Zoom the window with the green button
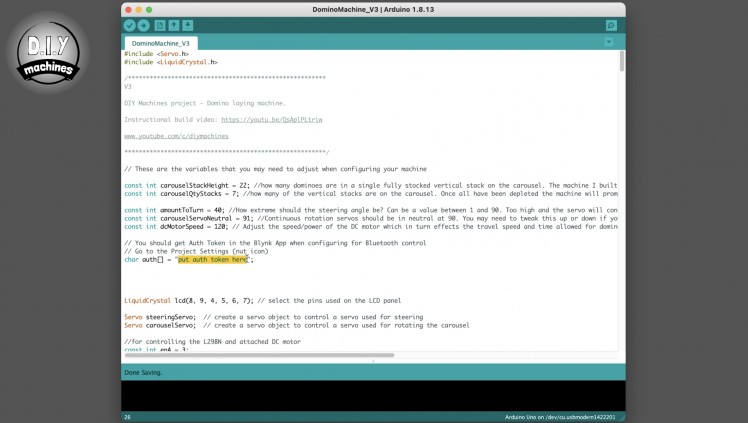The image size is (748, 423). coord(150,9)
